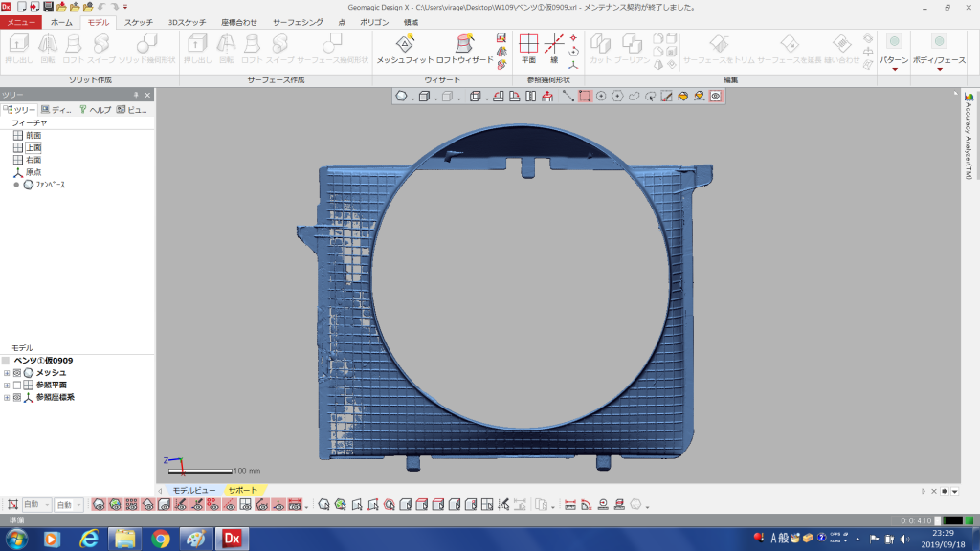Open the red メニュー button

click(21, 21)
